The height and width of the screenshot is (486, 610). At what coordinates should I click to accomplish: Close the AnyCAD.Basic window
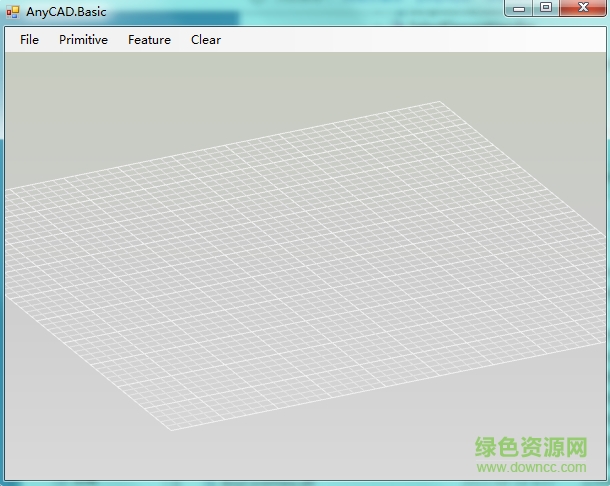click(581, 8)
